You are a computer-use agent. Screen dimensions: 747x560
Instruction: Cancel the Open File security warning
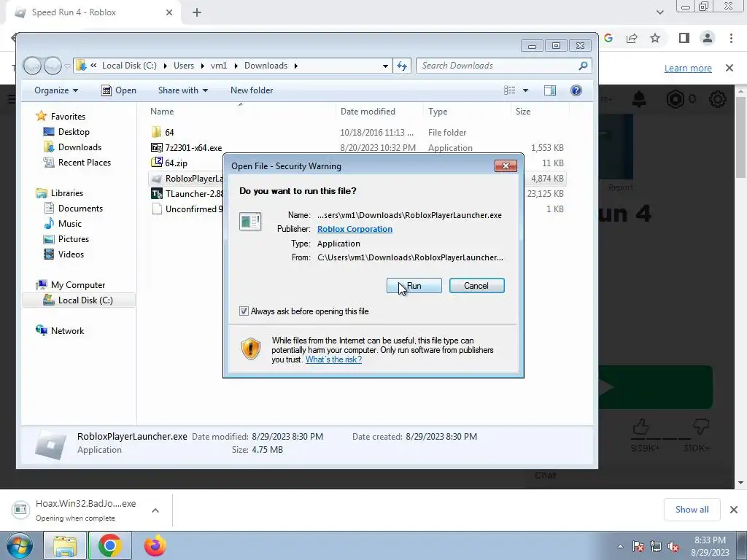click(x=476, y=286)
